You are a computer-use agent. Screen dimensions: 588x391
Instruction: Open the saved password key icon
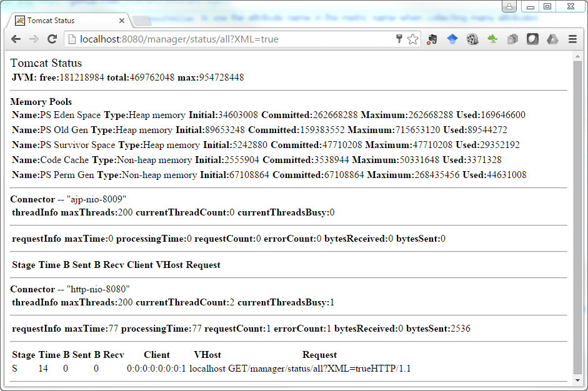click(399, 39)
